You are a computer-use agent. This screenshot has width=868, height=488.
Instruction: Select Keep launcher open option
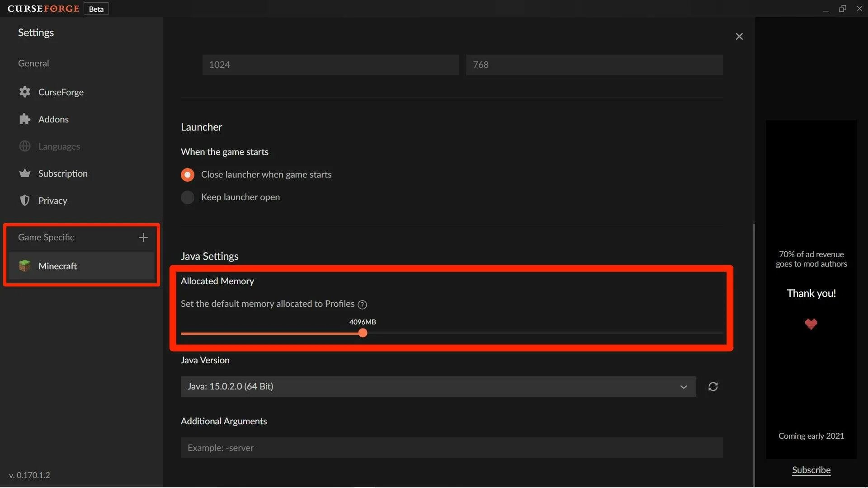(x=188, y=197)
